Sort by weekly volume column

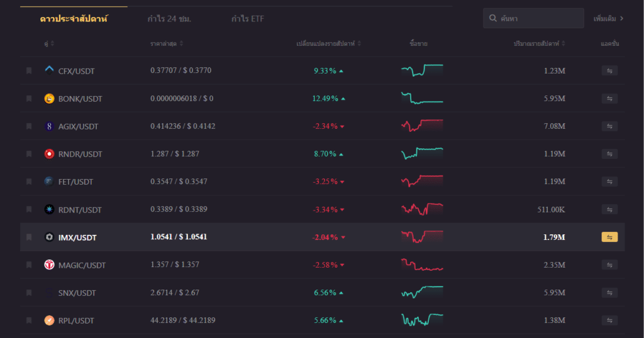[x=539, y=43]
